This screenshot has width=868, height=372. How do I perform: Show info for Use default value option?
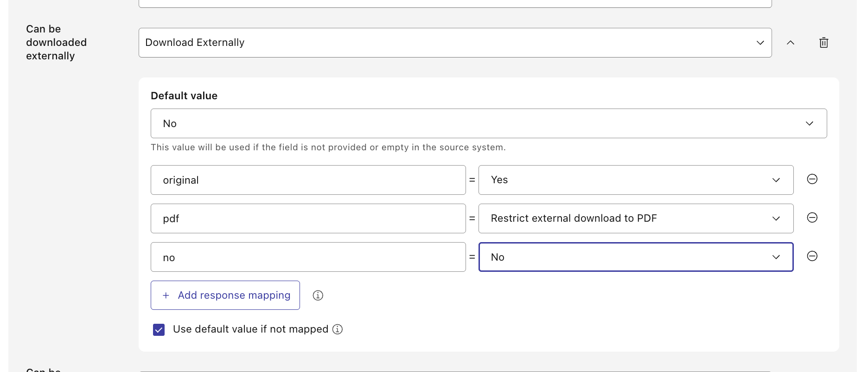coord(338,329)
